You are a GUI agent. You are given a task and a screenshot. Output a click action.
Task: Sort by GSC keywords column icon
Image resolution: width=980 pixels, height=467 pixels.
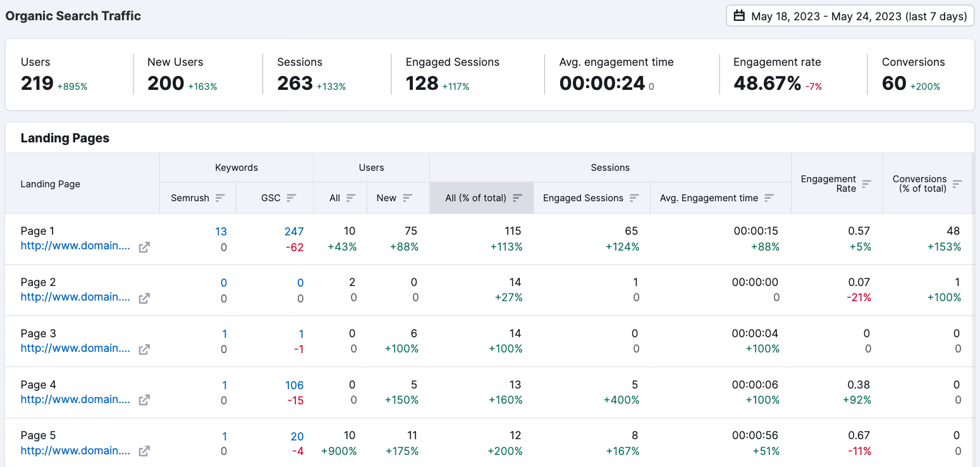tap(291, 198)
